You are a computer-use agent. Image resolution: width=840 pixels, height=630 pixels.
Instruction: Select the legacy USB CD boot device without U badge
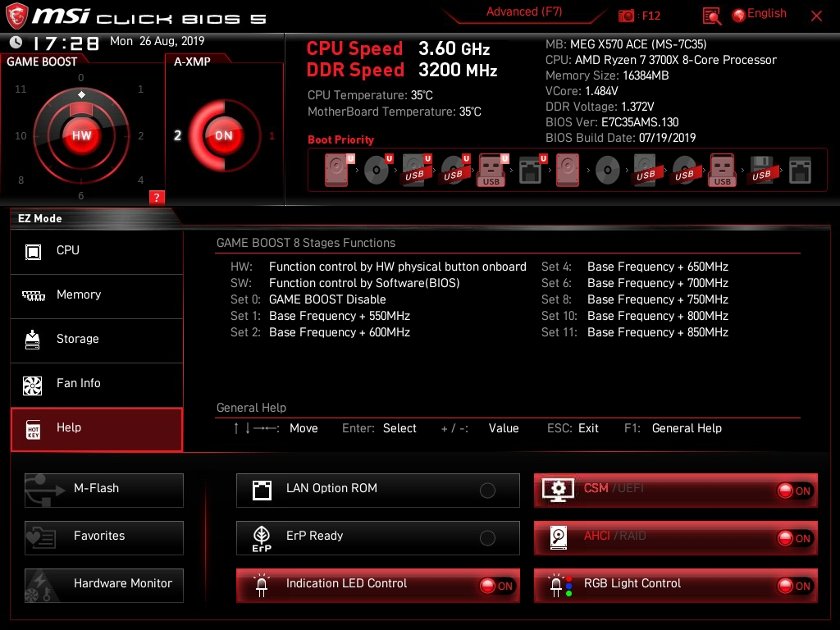[x=685, y=171]
